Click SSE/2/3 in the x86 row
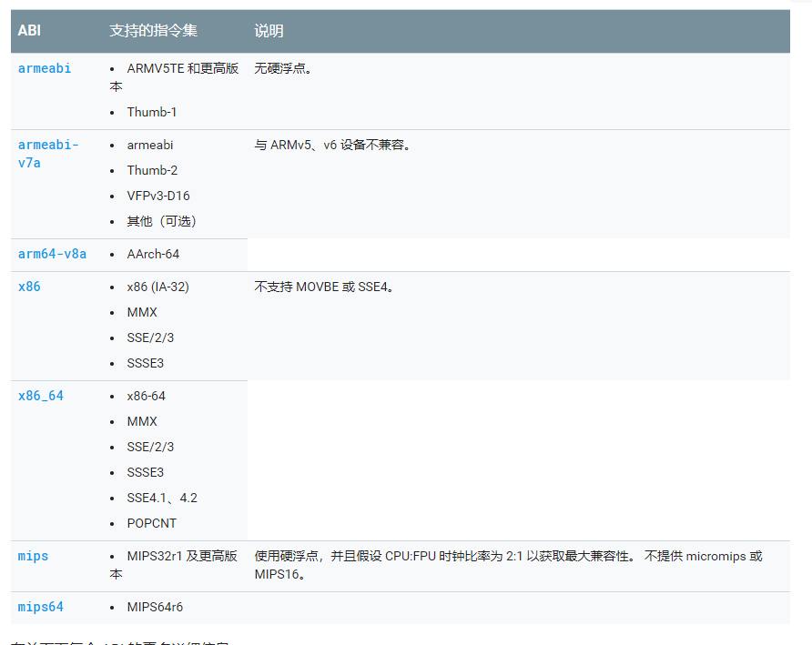The image size is (812, 645). tap(151, 338)
